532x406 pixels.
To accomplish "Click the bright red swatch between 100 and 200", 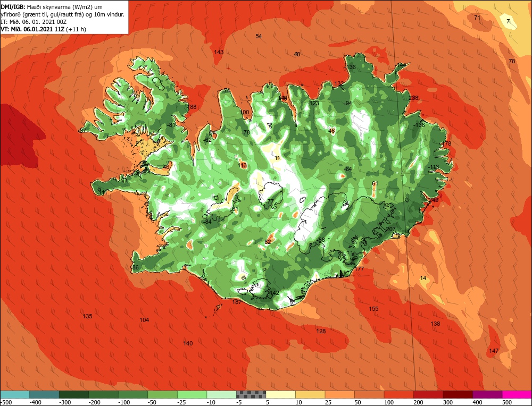I will (398, 394).
